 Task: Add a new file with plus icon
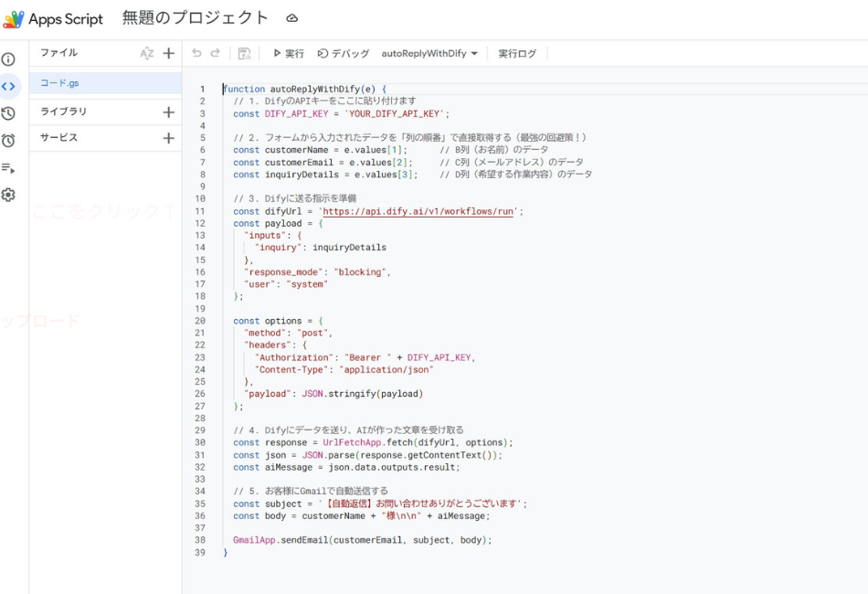[168, 54]
